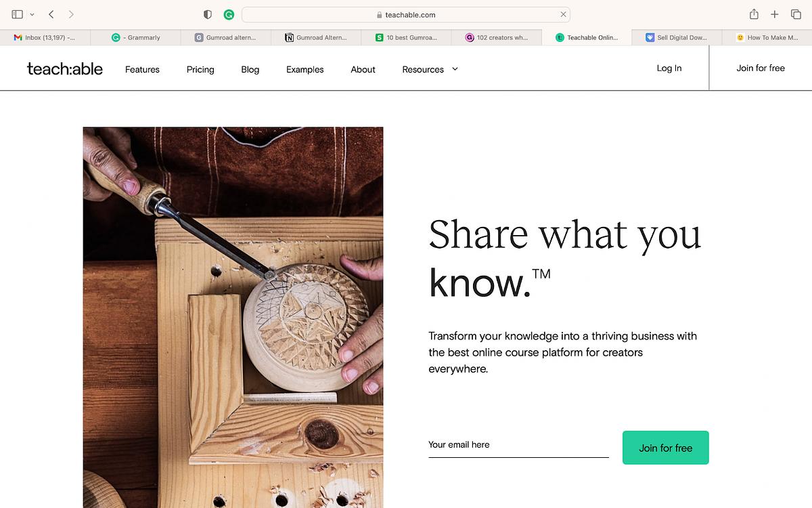Stop loading with the address bar X
This screenshot has width=812, height=508.
pos(563,14)
